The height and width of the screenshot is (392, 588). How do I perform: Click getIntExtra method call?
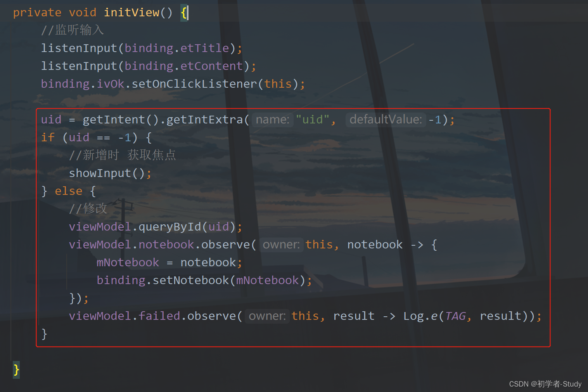click(205, 120)
